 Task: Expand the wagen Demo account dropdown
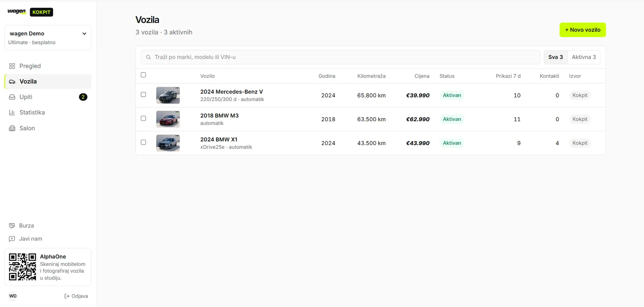pos(48,38)
